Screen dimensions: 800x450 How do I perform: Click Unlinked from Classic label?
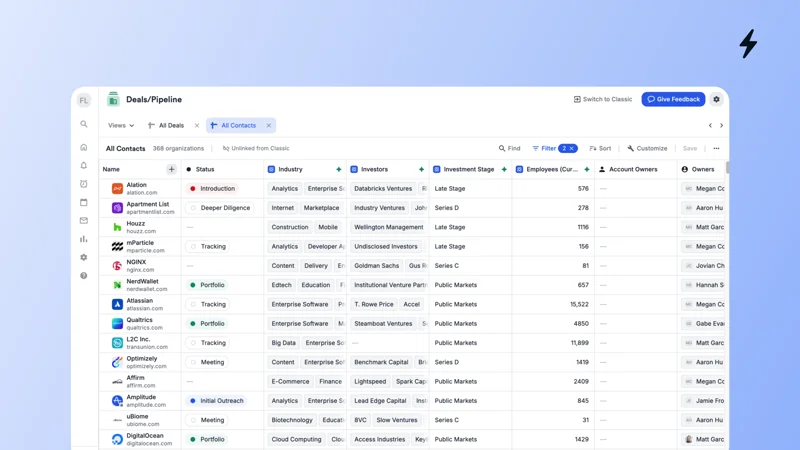pyautogui.click(x=256, y=148)
